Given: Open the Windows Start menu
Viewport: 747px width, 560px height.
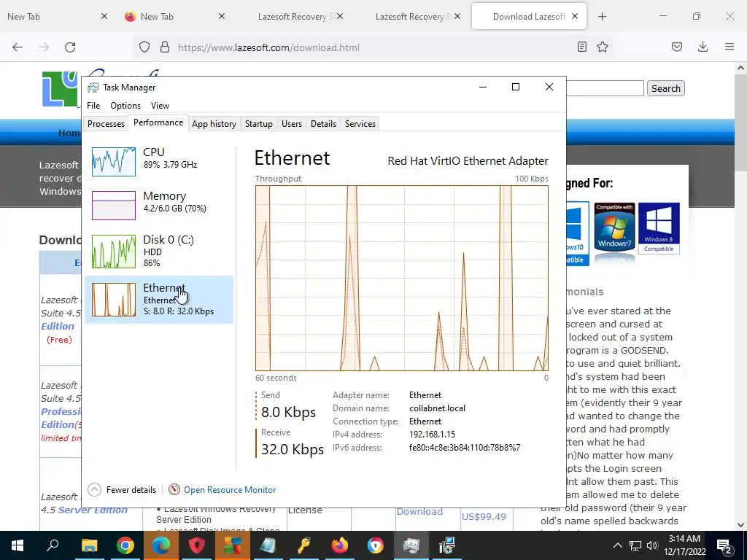Looking at the screenshot, I should [18, 545].
